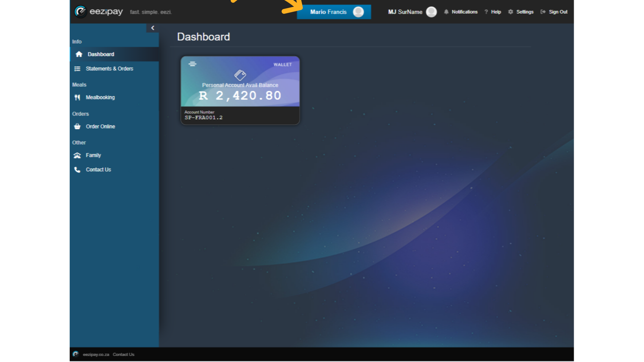The height and width of the screenshot is (362, 644).
Task: Click the wallet icon on the card
Action: tap(240, 75)
